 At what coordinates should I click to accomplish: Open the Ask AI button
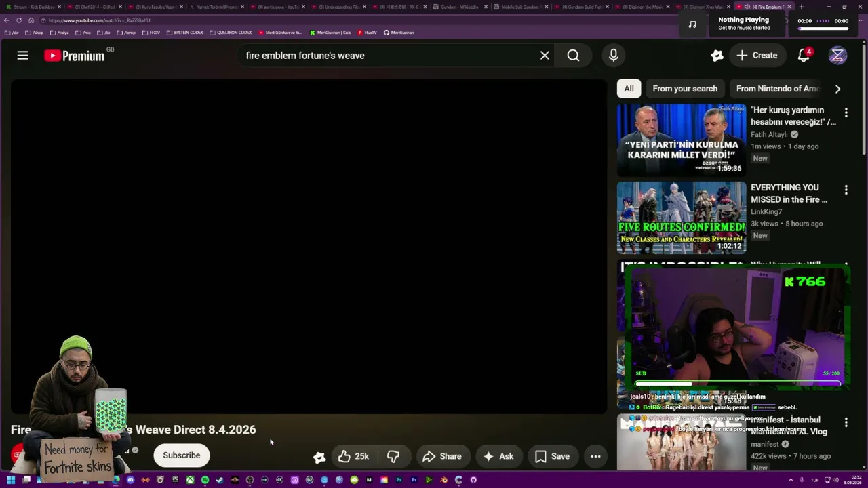498,456
